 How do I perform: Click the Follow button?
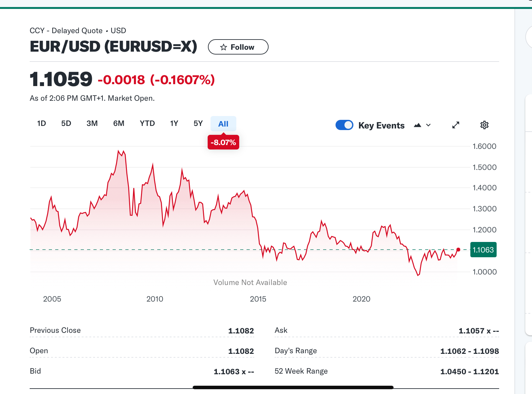(238, 47)
